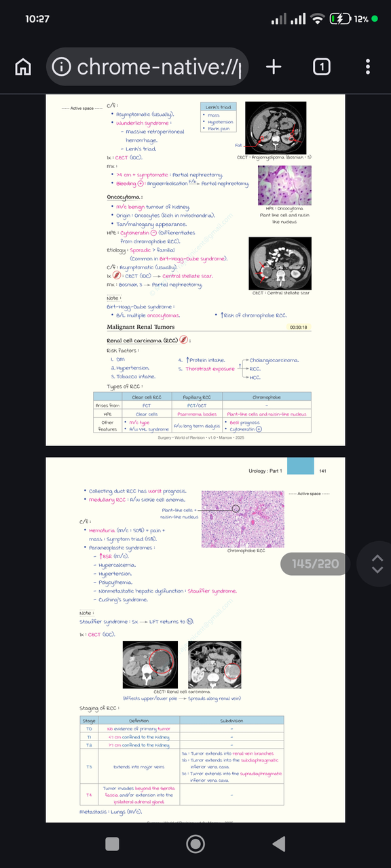Tap the 145/220 page indicator
Image resolution: width=391 pixels, height=868 pixels.
coord(315,564)
